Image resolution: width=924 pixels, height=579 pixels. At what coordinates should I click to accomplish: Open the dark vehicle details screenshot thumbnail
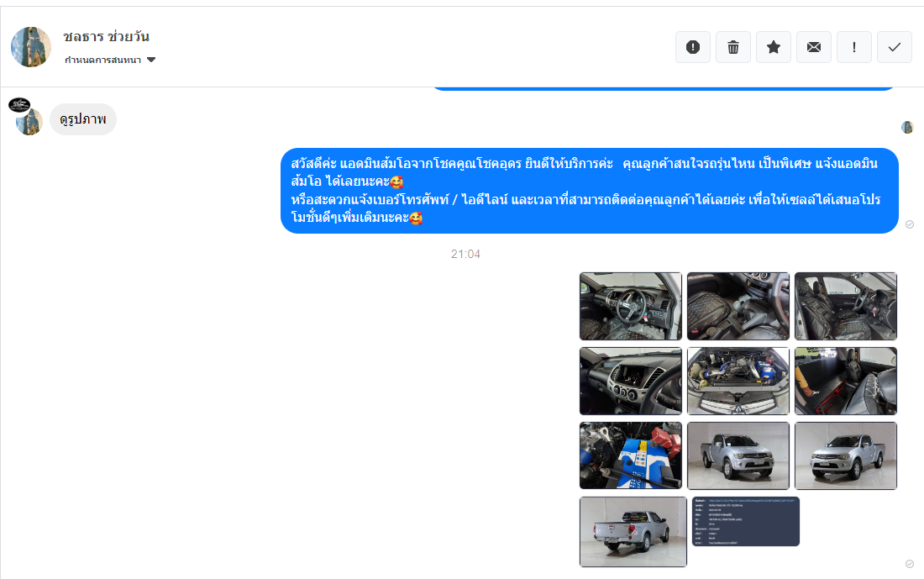coord(745,521)
